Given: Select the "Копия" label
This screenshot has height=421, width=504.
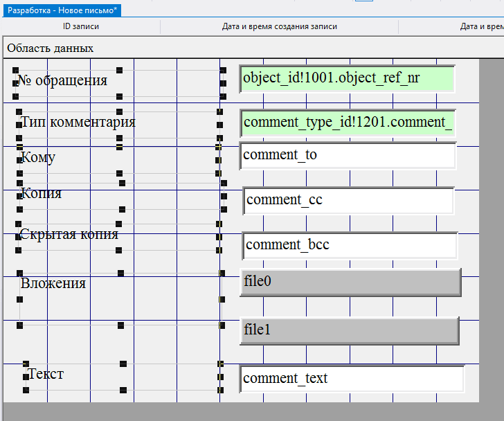Looking at the screenshot, I should pos(41,193).
